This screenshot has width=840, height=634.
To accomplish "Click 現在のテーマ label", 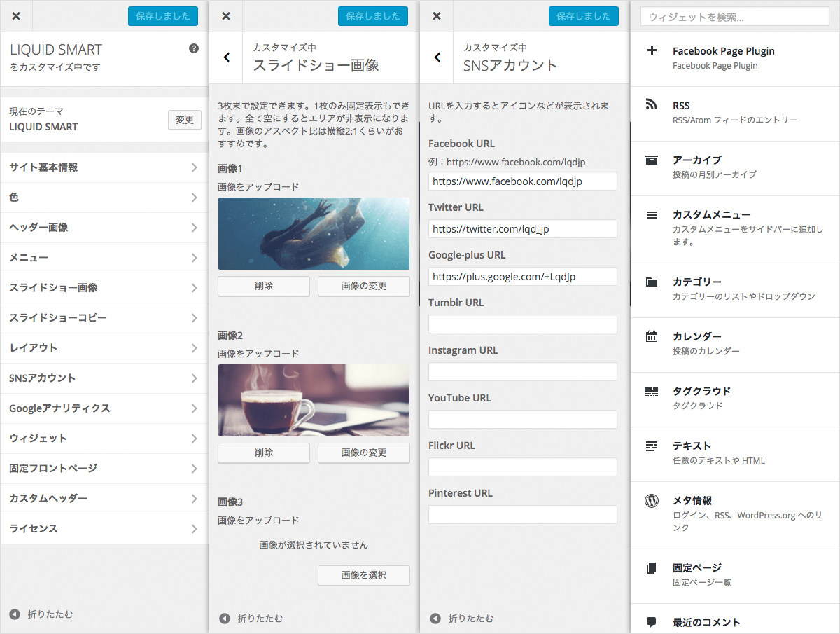I will coord(36,111).
